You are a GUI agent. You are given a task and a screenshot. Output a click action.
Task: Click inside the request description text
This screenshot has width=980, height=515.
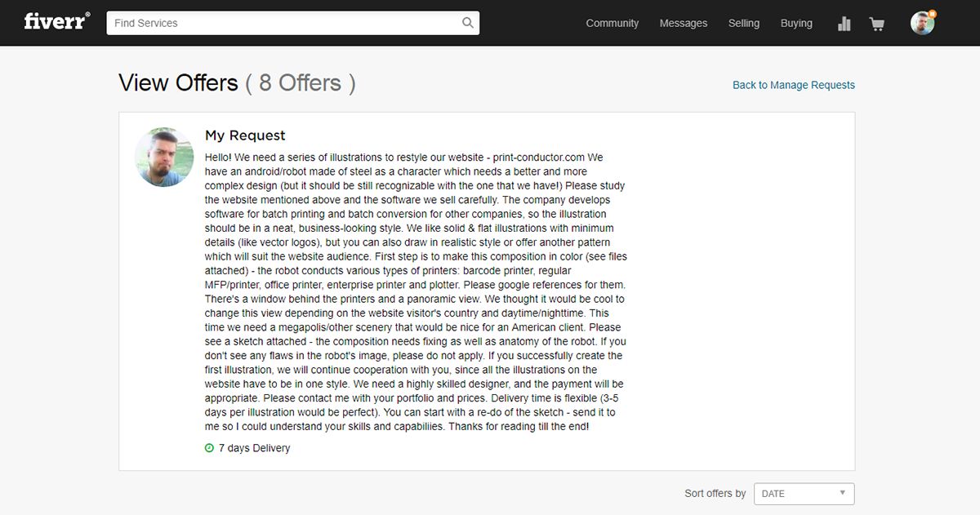415,292
